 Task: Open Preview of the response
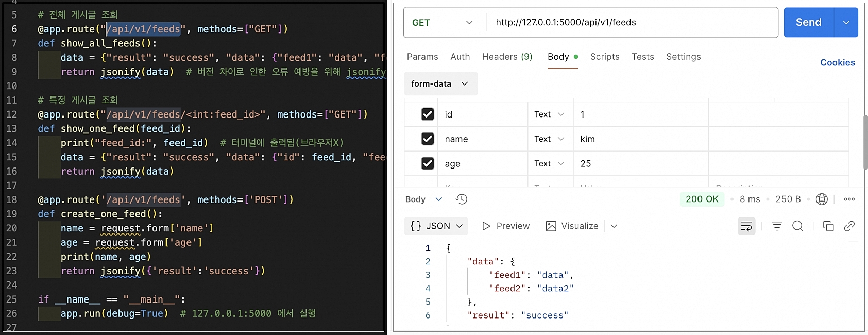tap(505, 226)
